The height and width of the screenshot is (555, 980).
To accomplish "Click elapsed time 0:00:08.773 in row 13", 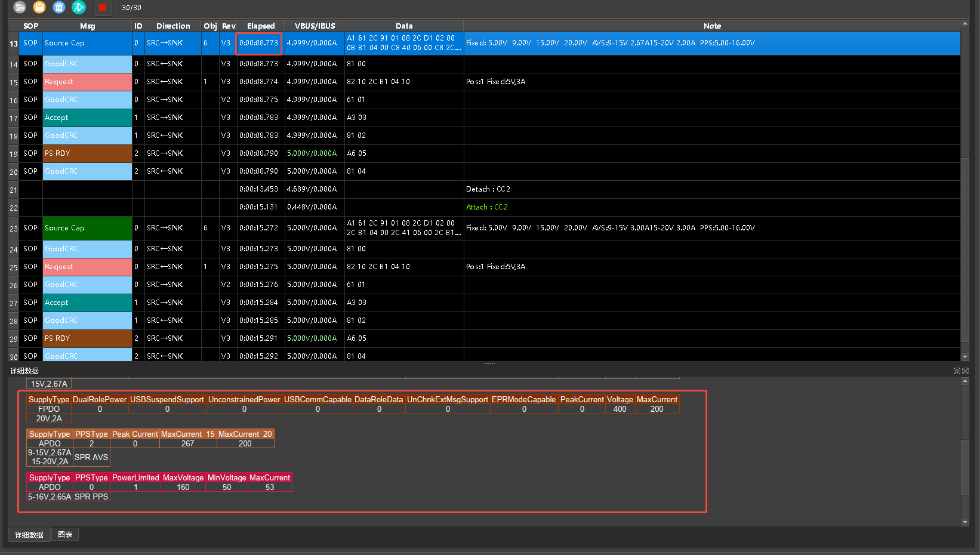I will (258, 43).
